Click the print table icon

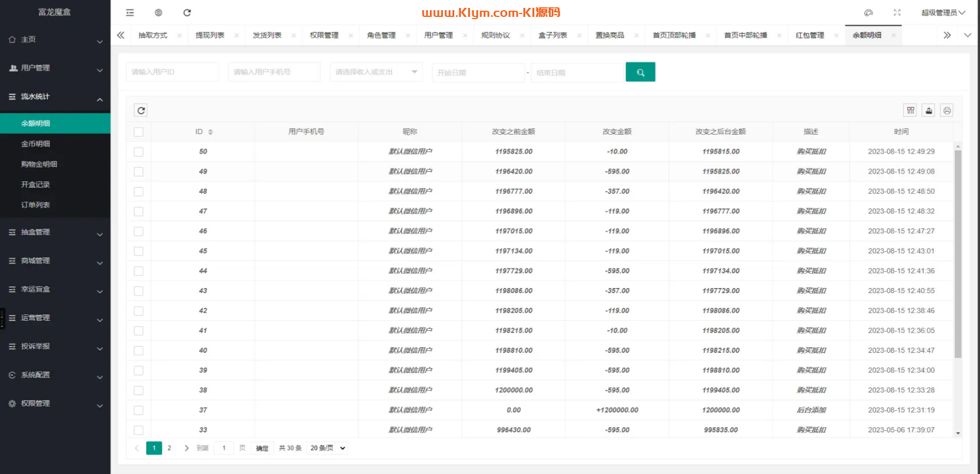click(947, 110)
